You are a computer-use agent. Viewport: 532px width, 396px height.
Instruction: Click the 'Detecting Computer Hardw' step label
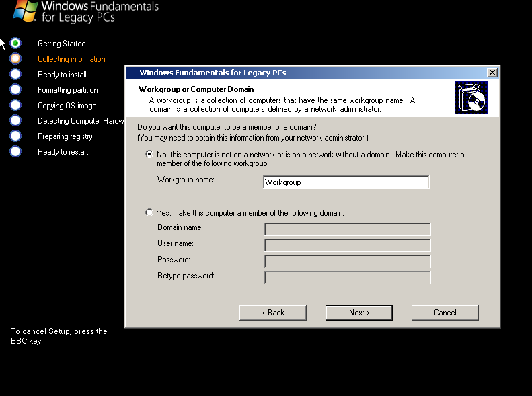pos(81,121)
